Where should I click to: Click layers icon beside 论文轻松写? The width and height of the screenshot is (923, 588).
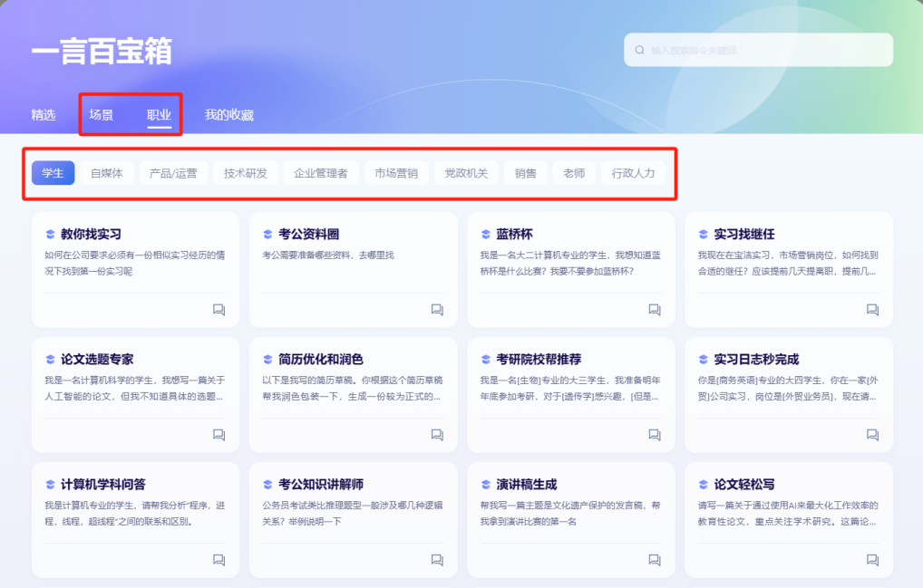(704, 485)
